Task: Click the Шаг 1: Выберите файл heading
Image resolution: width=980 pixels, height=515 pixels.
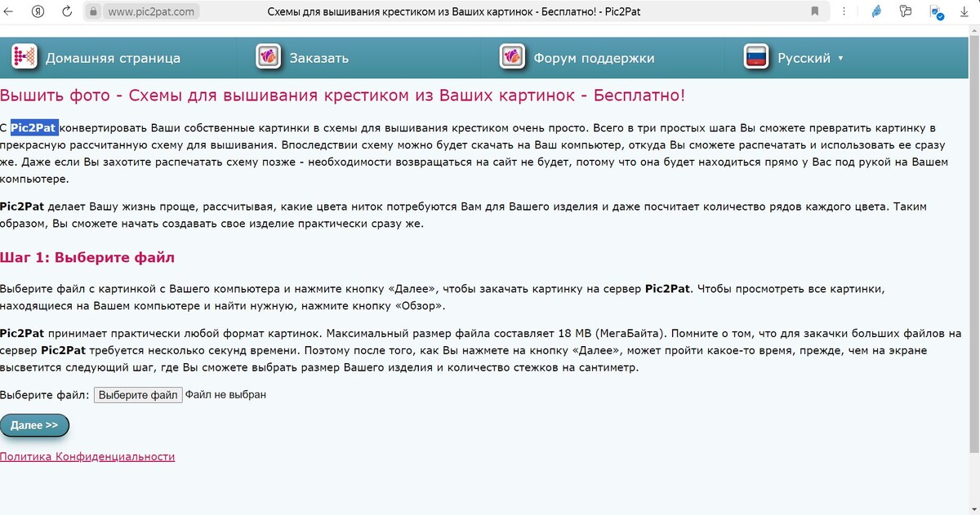Action: pos(87,257)
